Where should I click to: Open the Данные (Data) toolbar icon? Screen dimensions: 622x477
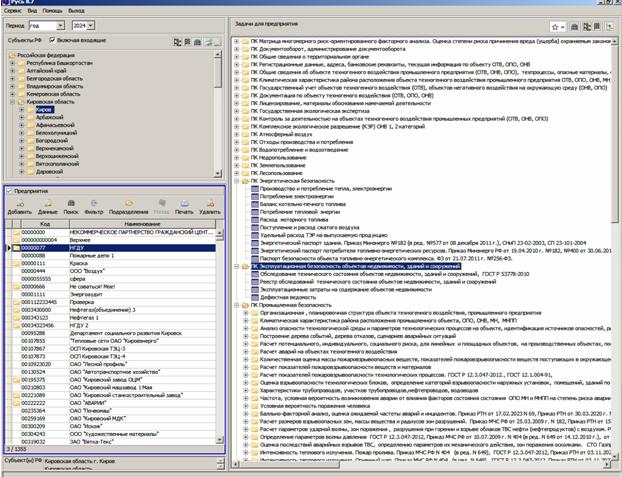click(47, 203)
